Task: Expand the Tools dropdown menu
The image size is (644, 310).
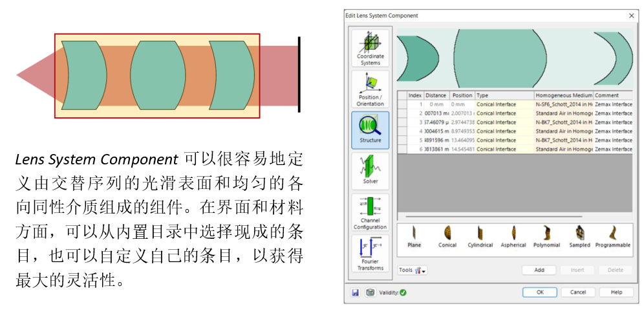Action: [x=413, y=270]
